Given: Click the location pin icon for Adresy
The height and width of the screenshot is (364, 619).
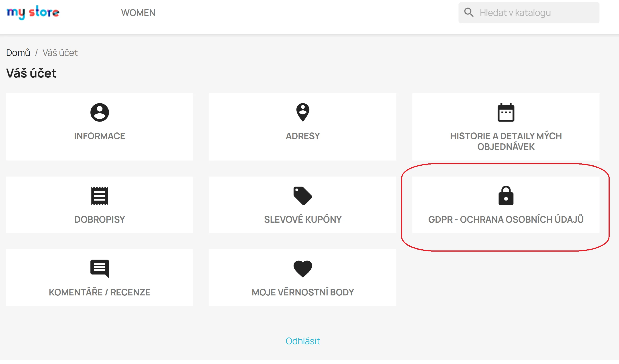Looking at the screenshot, I should [x=303, y=112].
